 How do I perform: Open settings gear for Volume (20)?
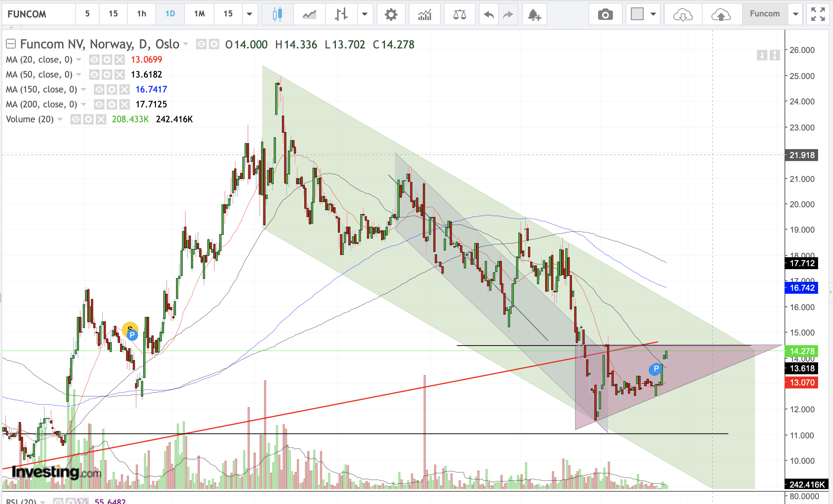pos(88,119)
